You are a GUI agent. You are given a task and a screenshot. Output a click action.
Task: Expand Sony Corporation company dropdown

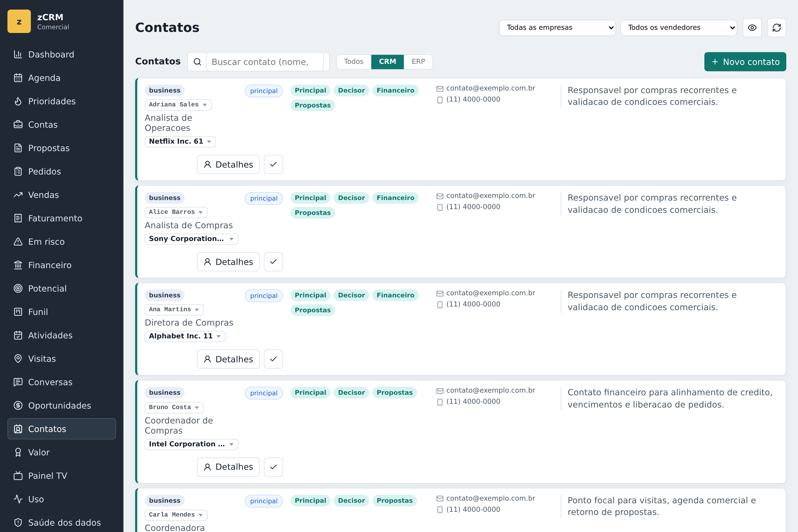(x=191, y=239)
